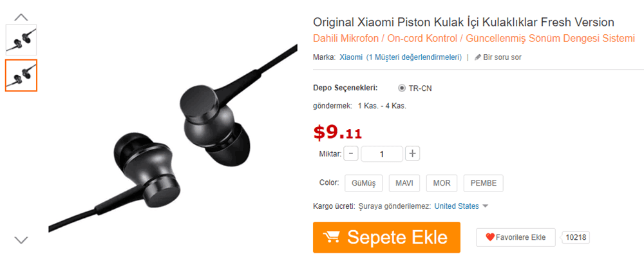Decrease quantity with the minus button
This screenshot has height=263, width=644.
tap(351, 153)
